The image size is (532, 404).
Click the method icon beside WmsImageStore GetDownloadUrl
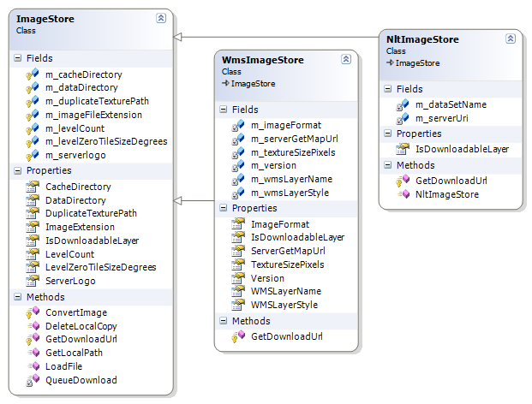point(238,336)
